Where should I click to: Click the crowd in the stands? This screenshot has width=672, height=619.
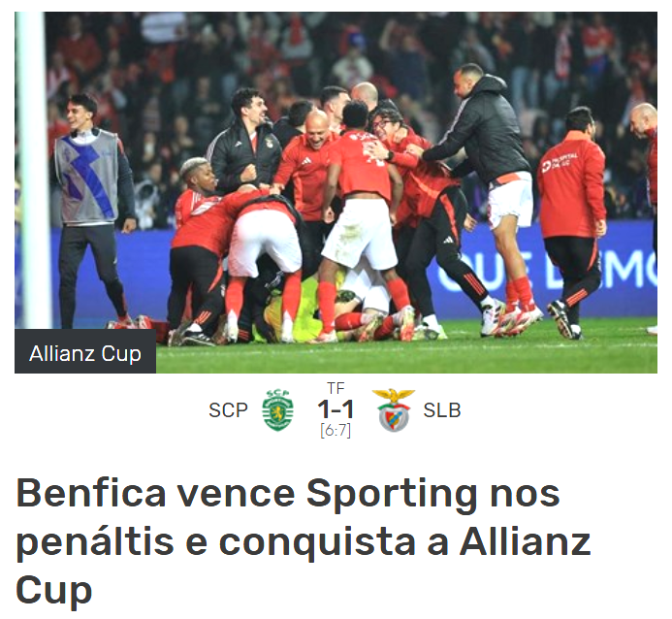coord(336,55)
